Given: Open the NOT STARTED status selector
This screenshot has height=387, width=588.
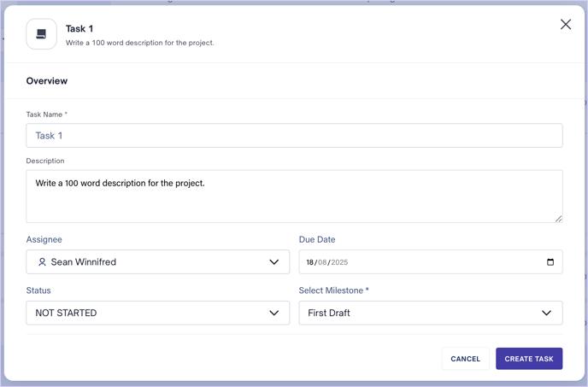Looking at the screenshot, I should [157, 313].
